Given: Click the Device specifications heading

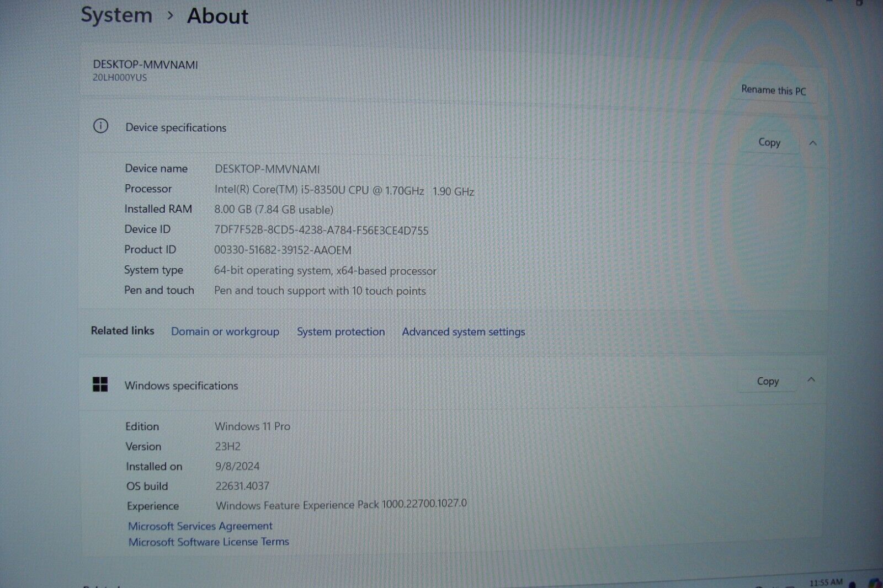Looking at the screenshot, I should click(x=175, y=127).
